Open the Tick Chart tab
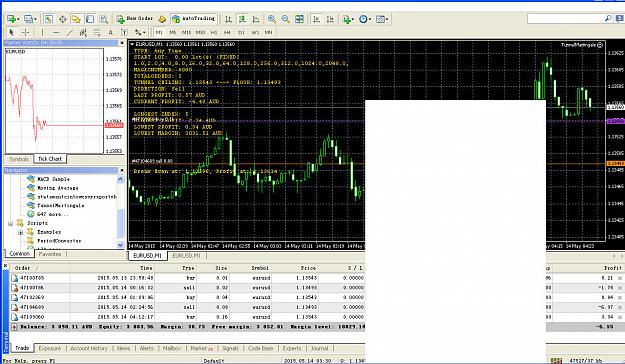The width and height of the screenshot is (625, 364). click(50, 159)
